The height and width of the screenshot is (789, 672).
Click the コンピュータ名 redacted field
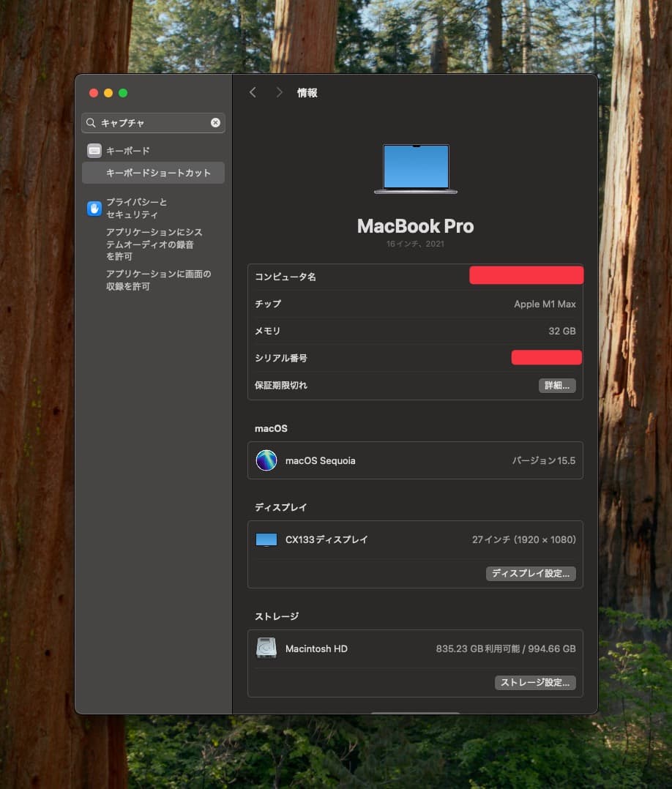[526, 275]
